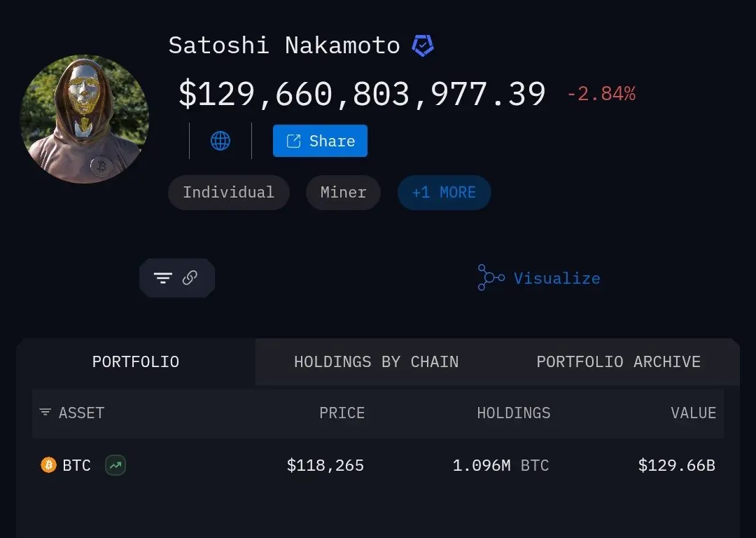Select the Miner tag
Screen dimensions: 756x538
343,193
